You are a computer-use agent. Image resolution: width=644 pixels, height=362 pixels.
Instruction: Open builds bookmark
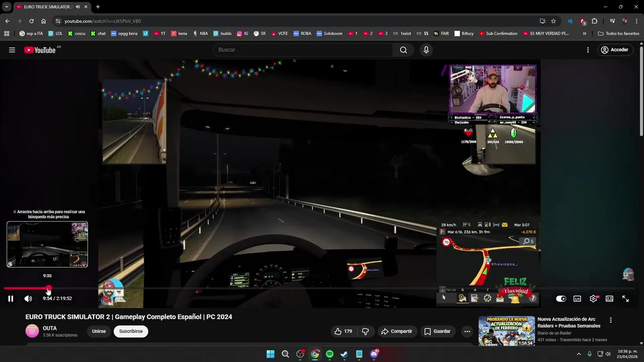222,34
